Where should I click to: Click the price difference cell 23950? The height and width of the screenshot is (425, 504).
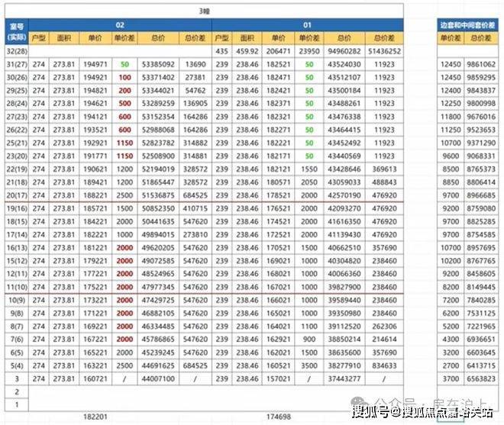(x=309, y=50)
